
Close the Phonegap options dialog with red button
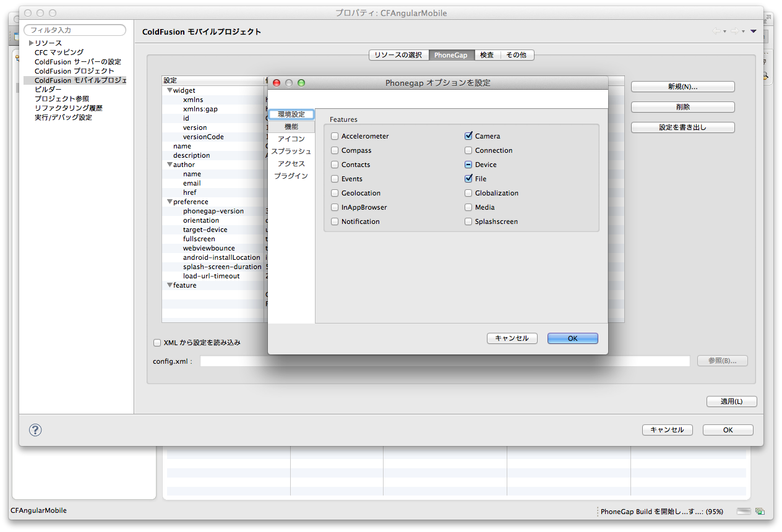point(277,83)
